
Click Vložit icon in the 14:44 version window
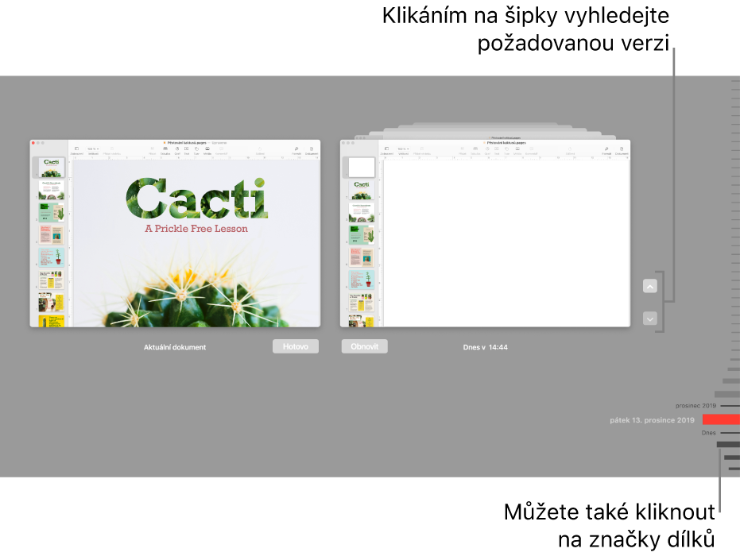click(x=463, y=150)
